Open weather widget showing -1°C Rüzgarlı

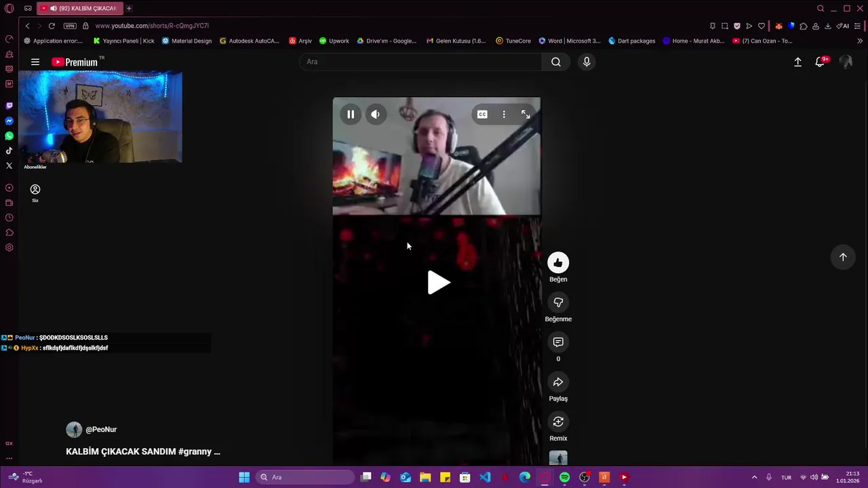point(26,477)
